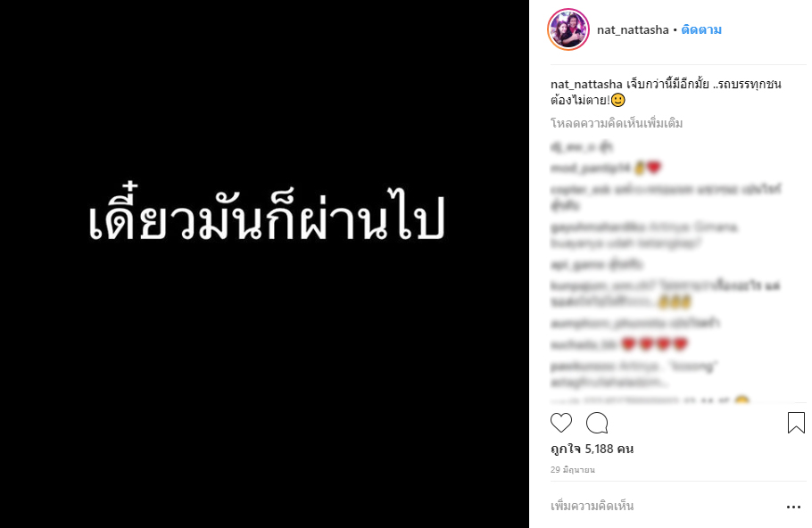Open the commenter who posted four red hearts

coord(584,345)
